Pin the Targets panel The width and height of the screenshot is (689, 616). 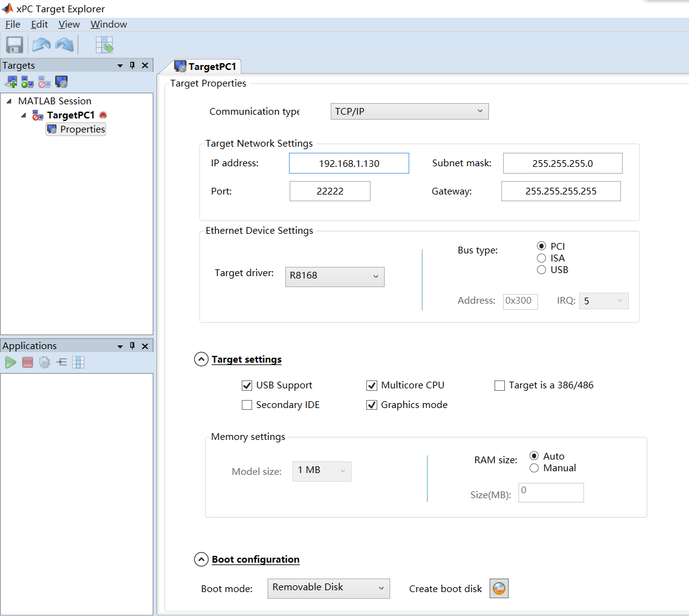(x=133, y=66)
